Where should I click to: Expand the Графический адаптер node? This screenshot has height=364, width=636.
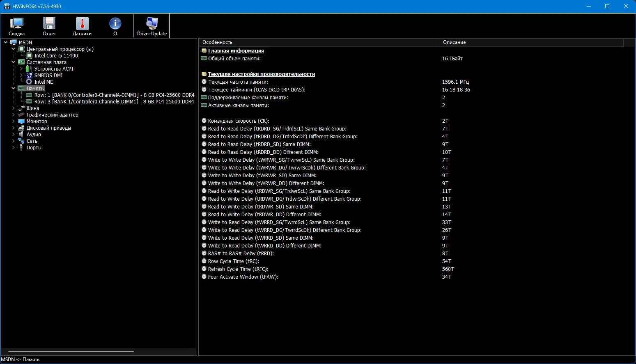tap(14, 114)
